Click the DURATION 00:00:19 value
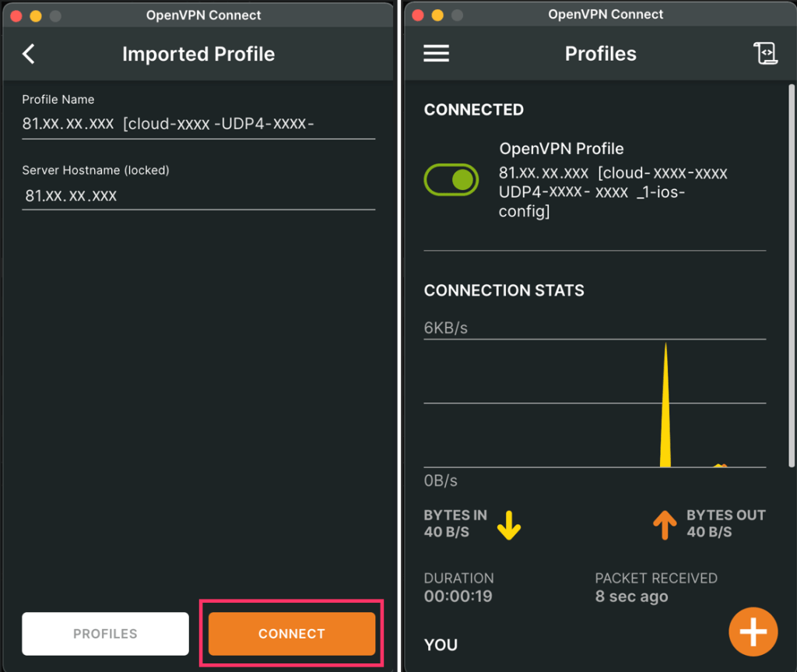Viewport: 797px width, 672px height. pyautogui.click(x=458, y=596)
